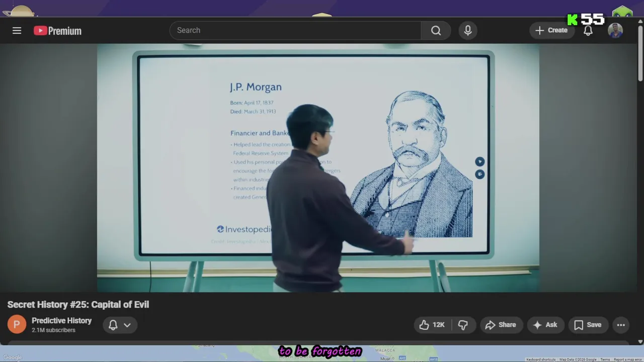Go to the YouTube Premium home logo

pyautogui.click(x=57, y=31)
